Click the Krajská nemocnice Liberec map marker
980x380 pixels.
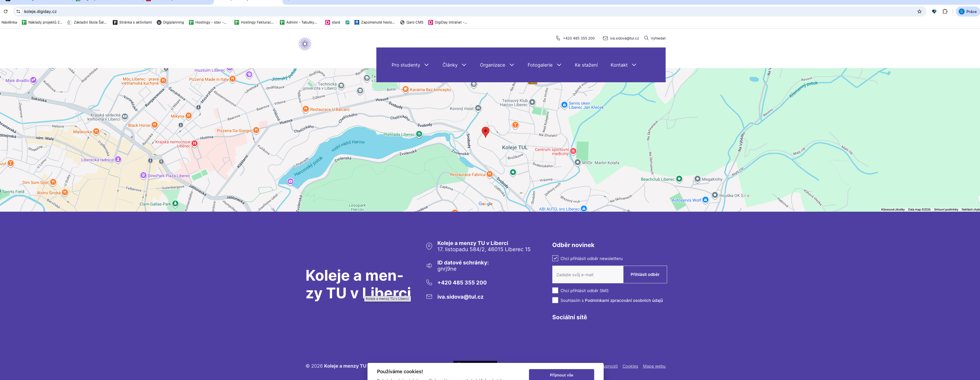click(x=195, y=143)
